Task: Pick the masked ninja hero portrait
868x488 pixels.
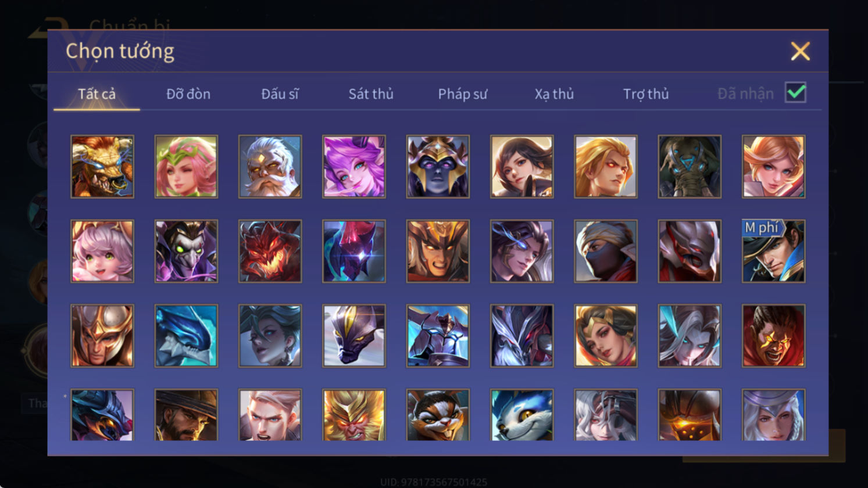Action: (606, 251)
